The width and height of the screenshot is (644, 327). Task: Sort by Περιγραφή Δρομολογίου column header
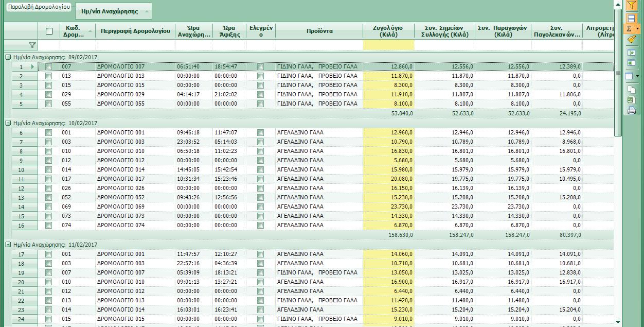[x=135, y=31]
